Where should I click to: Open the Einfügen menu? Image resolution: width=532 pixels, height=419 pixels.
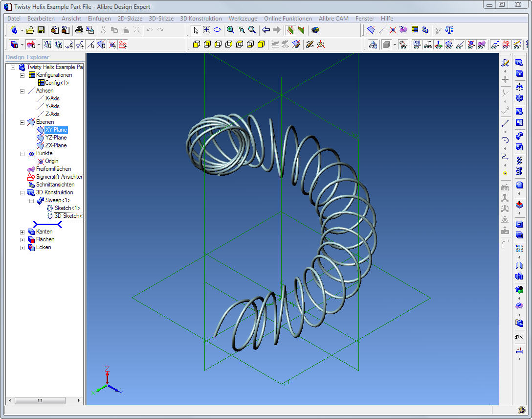coord(99,18)
